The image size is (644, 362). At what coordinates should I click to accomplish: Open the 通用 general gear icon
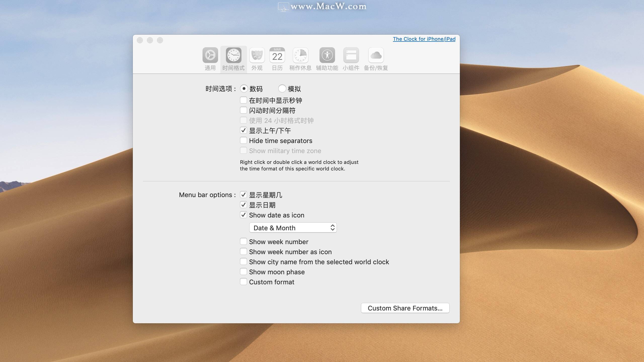[210, 55]
